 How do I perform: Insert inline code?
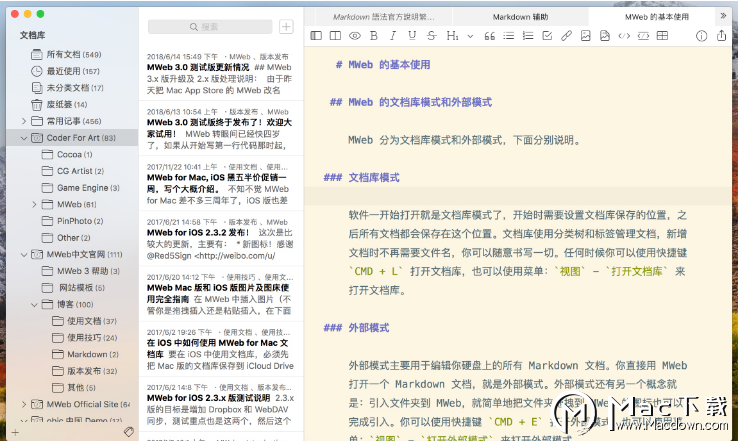[x=624, y=36]
